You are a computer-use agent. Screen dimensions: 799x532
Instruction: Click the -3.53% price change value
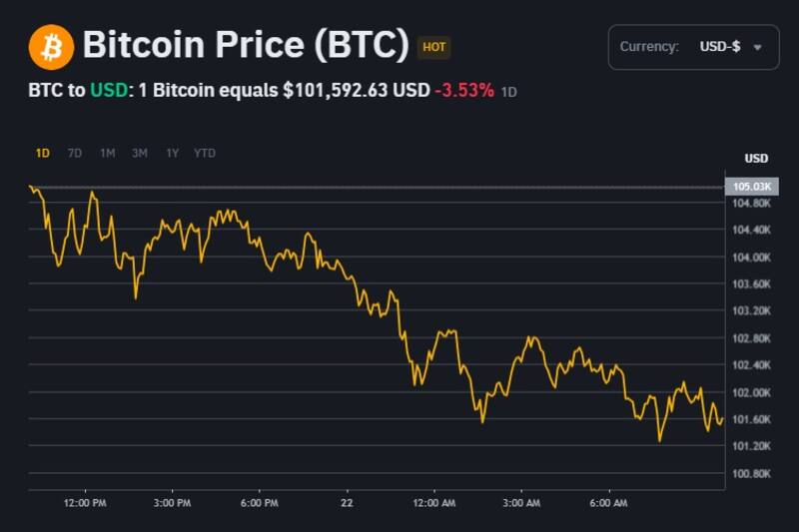(x=463, y=90)
